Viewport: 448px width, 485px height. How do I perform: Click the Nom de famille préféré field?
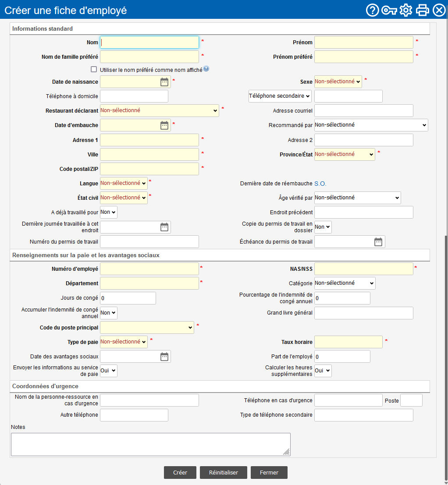click(149, 57)
